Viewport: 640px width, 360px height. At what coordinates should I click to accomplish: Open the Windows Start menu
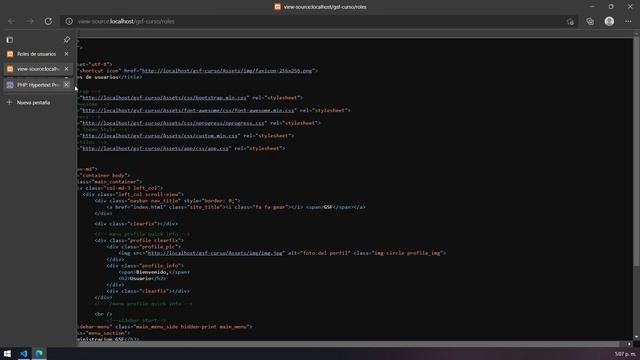point(7,353)
